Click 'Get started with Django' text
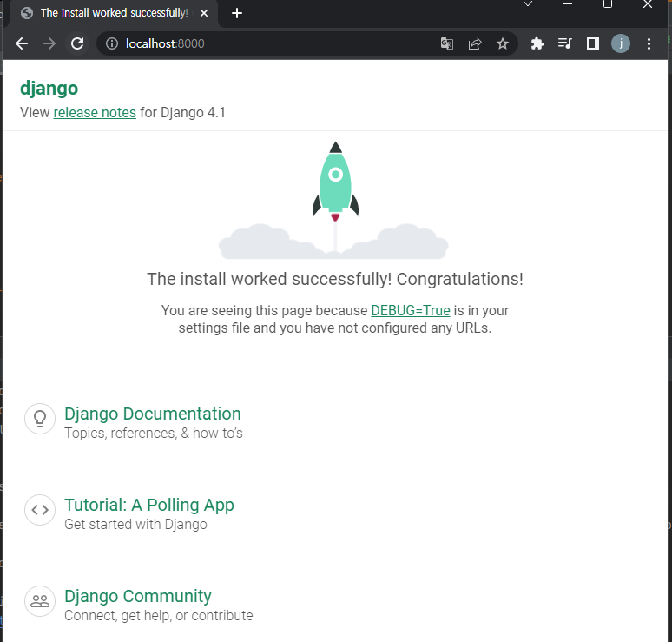This screenshot has width=672, height=642. (x=135, y=524)
